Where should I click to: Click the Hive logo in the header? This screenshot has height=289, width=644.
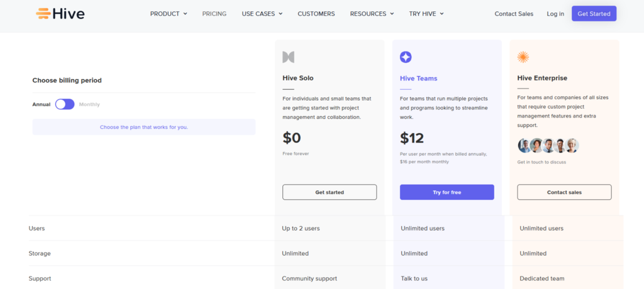pos(60,13)
